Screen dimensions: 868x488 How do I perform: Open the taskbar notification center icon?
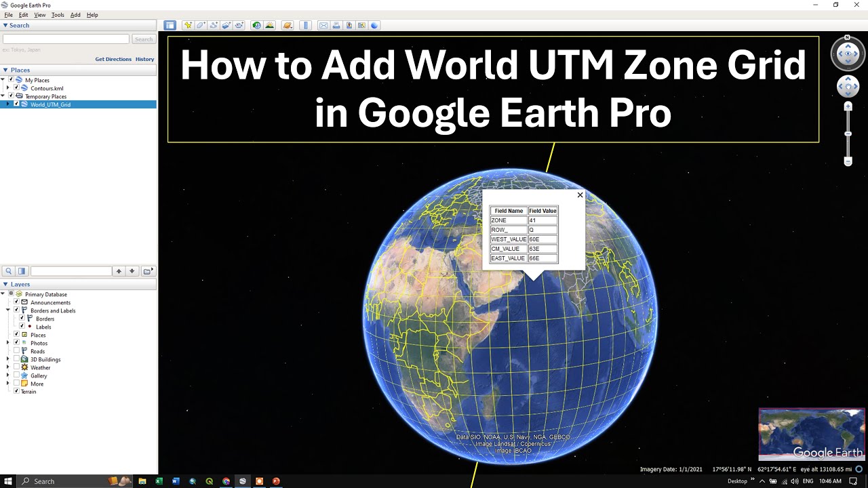click(x=853, y=481)
